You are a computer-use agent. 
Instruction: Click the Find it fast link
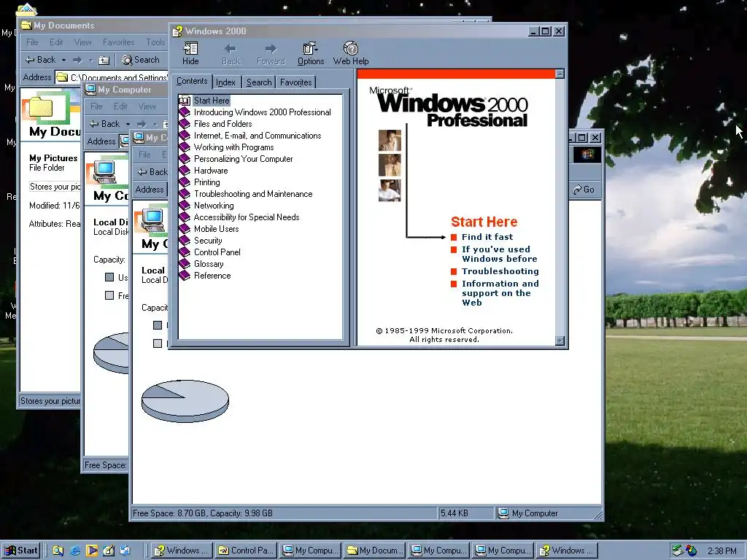(x=487, y=237)
